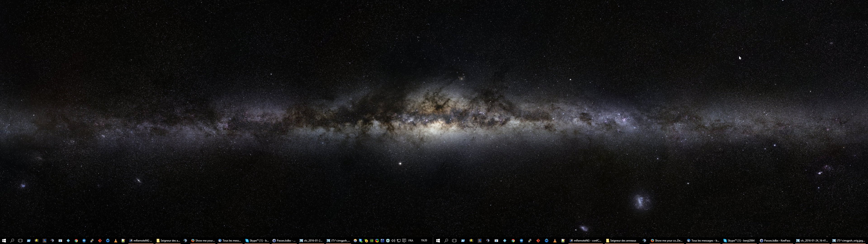The image size is (868, 244).
Task: Switch to the truncated "mRemoteNG ..." window button
Action: click(141, 241)
